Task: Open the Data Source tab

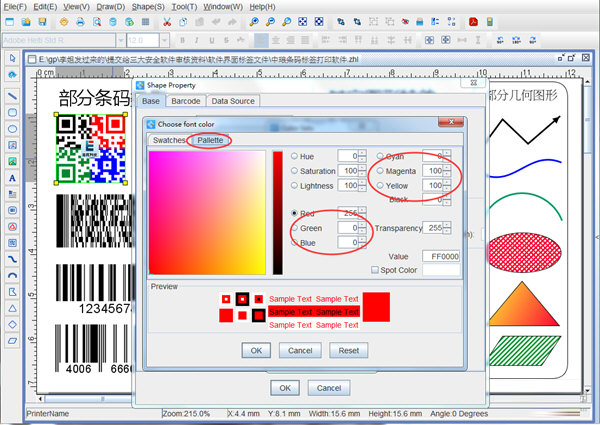Action: click(x=232, y=101)
